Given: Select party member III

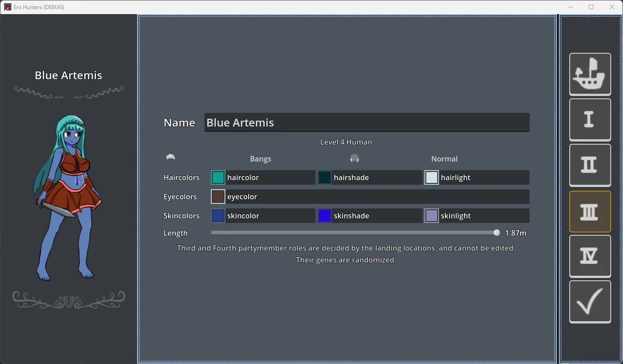Looking at the screenshot, I should (x=590, y=212).
